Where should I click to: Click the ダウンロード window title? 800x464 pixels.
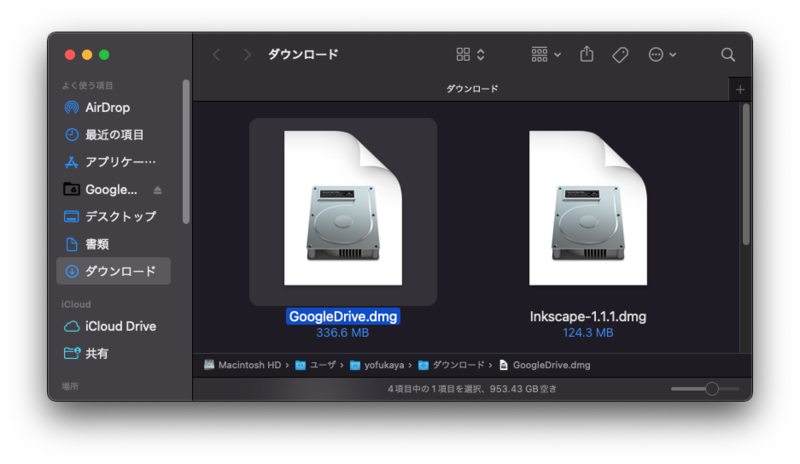tap(303, 55)
